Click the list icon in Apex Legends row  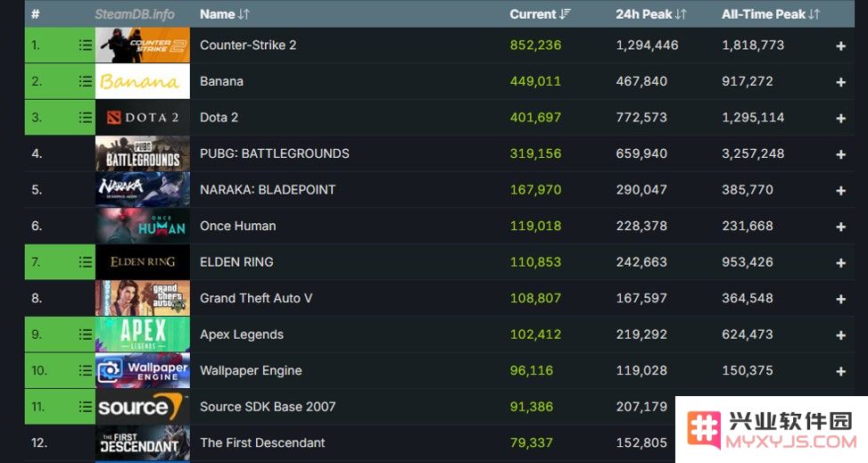click(x=86, y=335)
